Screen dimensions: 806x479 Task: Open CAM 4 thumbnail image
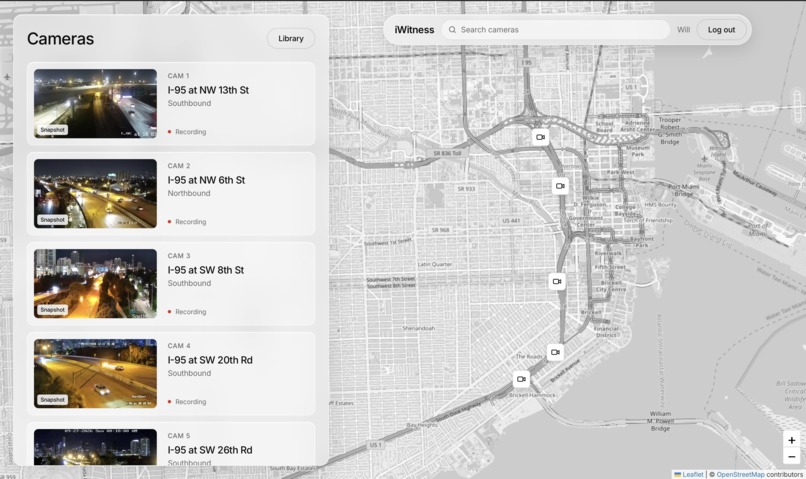click(x=96, y=374)
